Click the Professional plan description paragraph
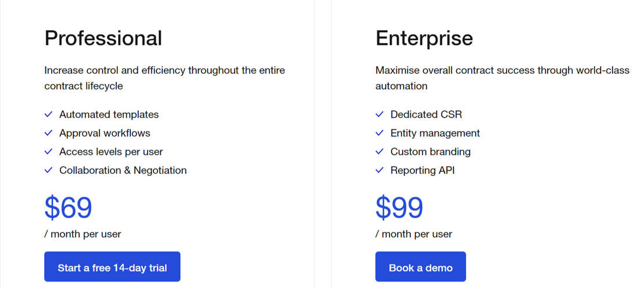Image resolution: width=644 pixels, height=288 pixels. [x=164, y=78]
